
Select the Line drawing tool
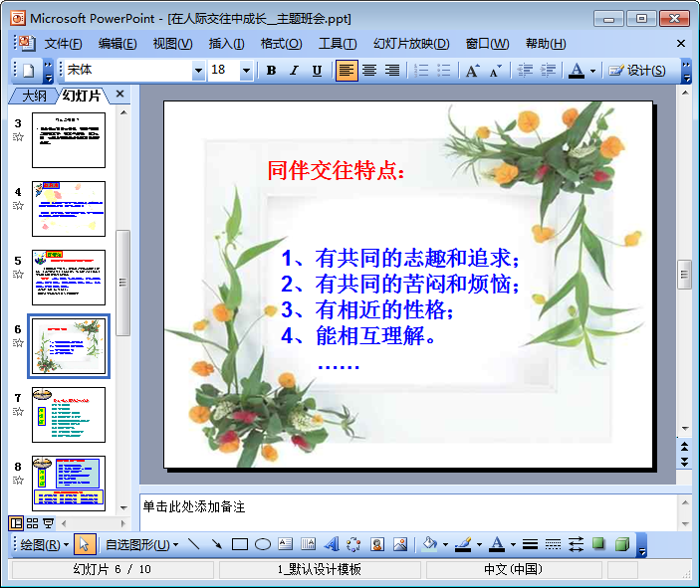click(x=194, y=545)
